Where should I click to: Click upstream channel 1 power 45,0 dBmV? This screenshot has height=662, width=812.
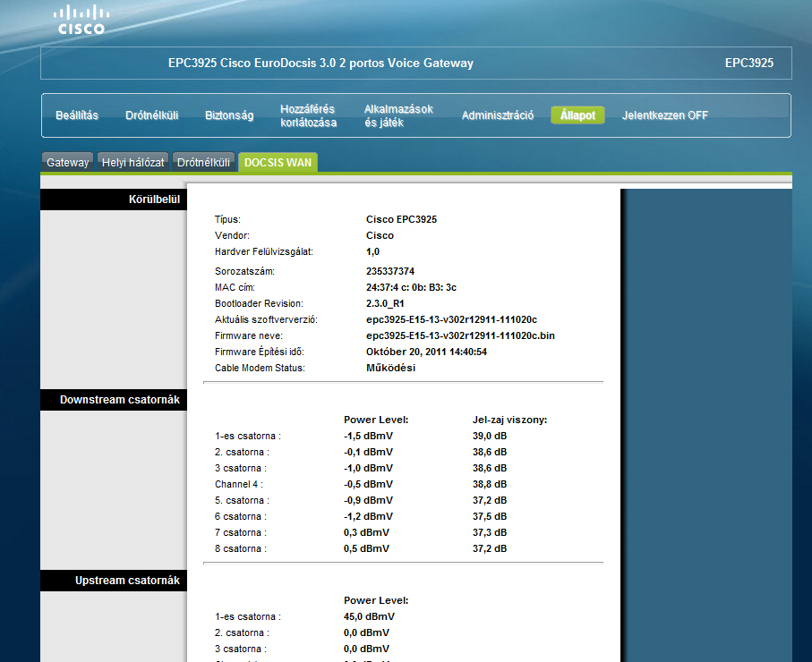click(x=369, y=616)
